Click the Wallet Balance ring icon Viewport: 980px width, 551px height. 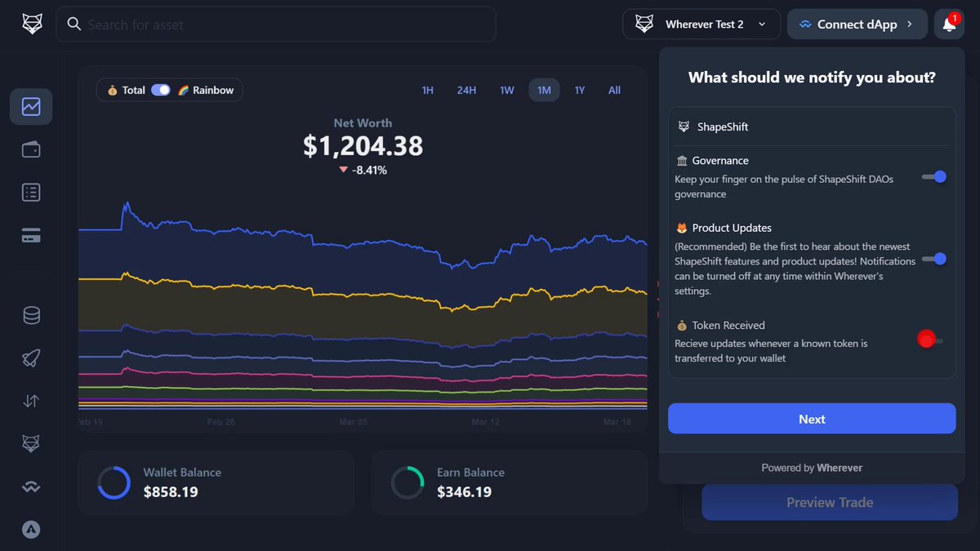coord(114,482)
